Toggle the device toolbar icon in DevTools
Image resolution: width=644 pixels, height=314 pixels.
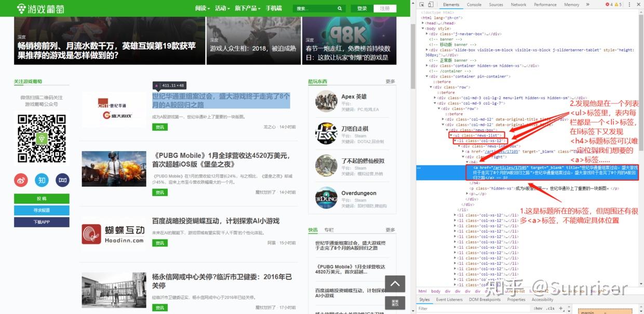431,5
